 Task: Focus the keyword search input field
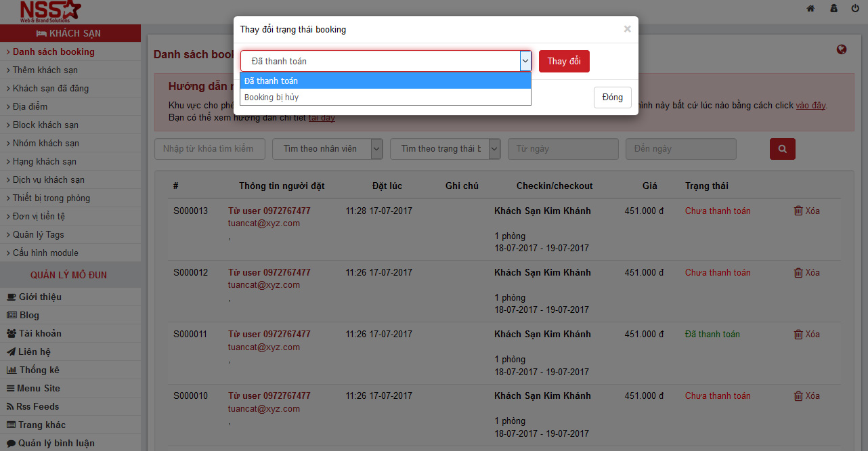coord(209,149)
